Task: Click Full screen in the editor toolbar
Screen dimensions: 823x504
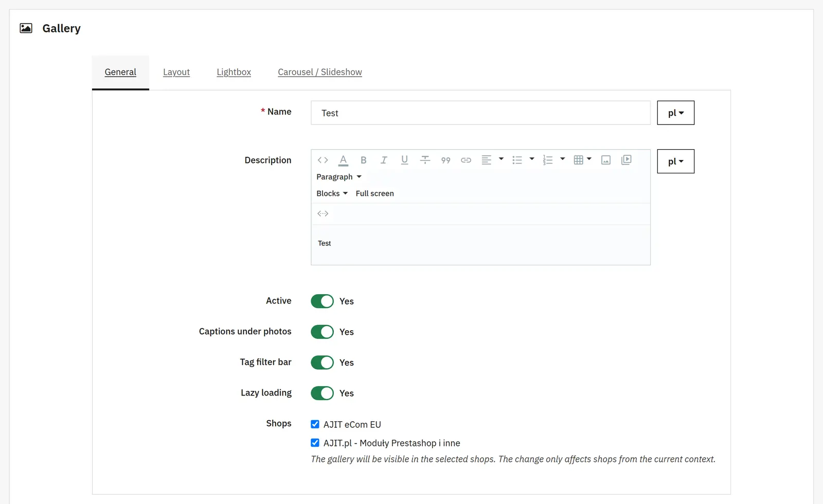Action: point(374,193)
